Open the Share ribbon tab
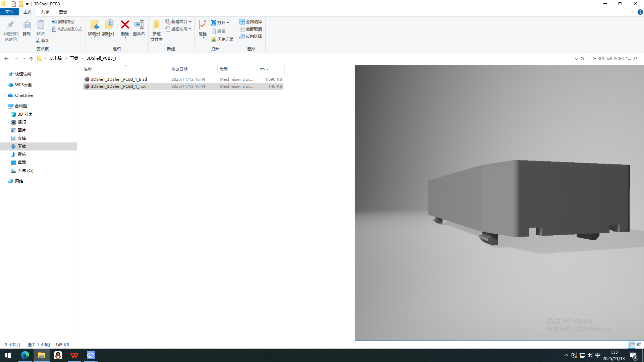 [45, 12]
